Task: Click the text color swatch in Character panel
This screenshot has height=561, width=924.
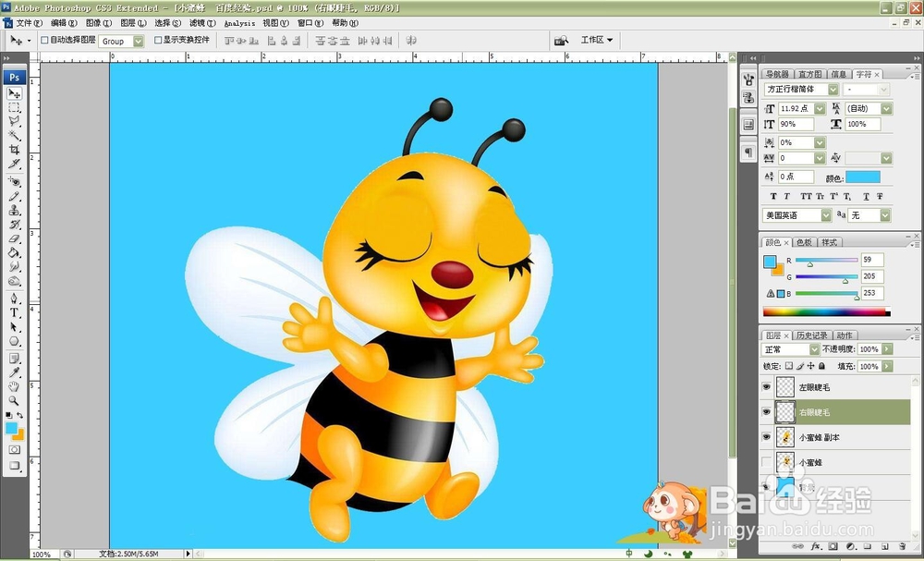Action: 862,176
